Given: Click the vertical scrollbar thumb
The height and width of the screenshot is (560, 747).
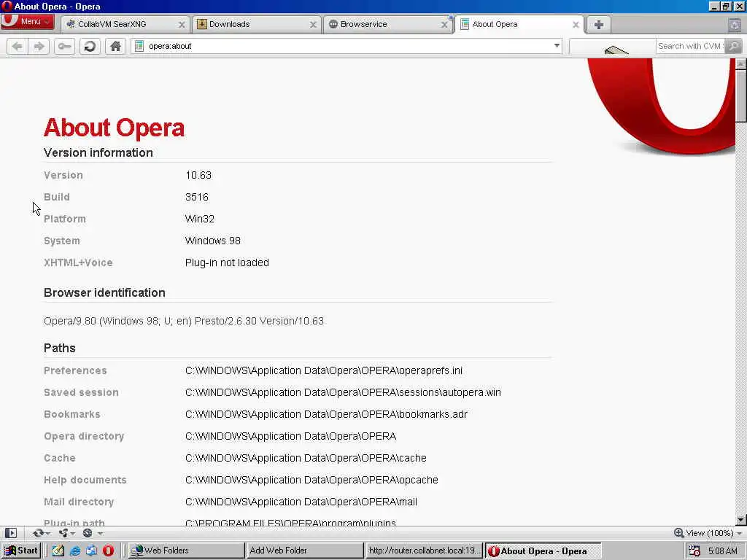Looking at the screenshot, I should (741, 96).
